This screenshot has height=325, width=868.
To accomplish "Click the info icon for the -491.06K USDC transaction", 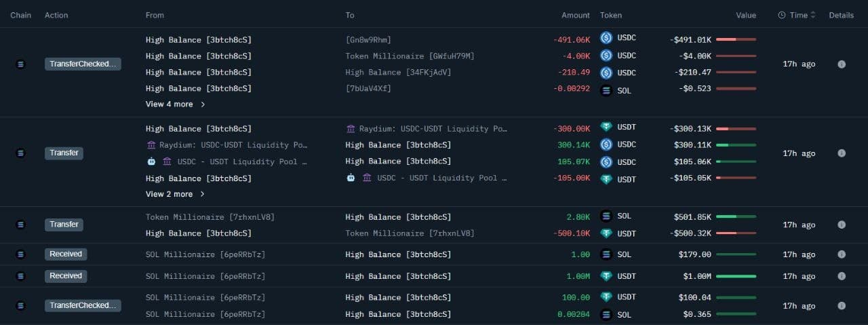I will click(x=842, y=64).
